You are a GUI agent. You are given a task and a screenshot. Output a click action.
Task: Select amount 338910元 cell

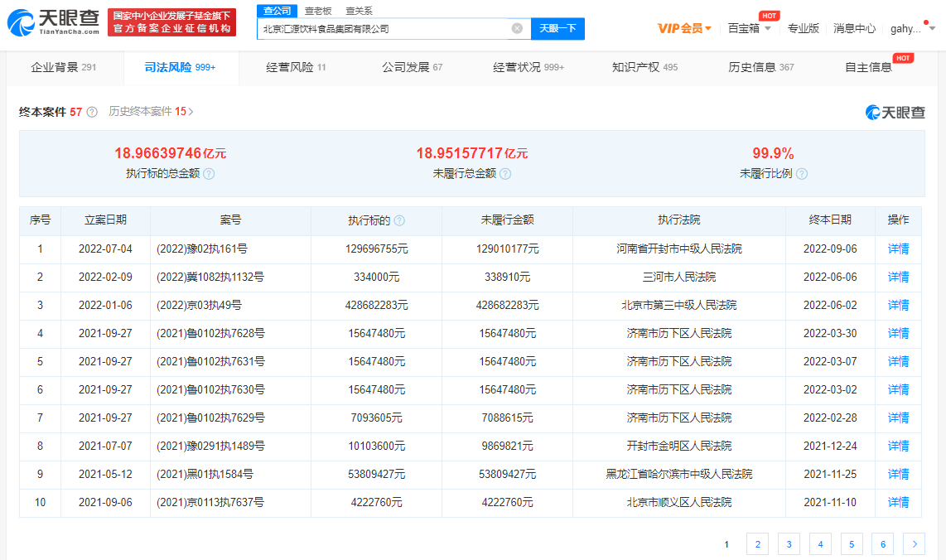pos(508,277)
